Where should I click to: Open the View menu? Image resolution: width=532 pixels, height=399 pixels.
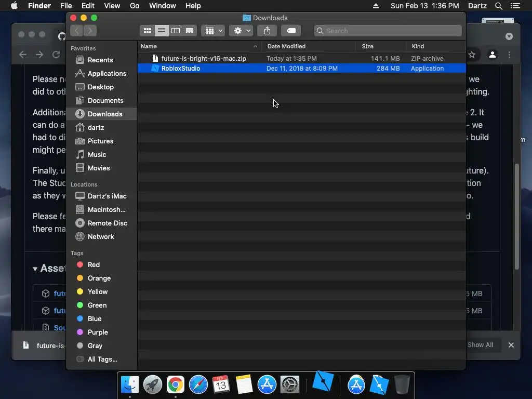coord(112,6)
